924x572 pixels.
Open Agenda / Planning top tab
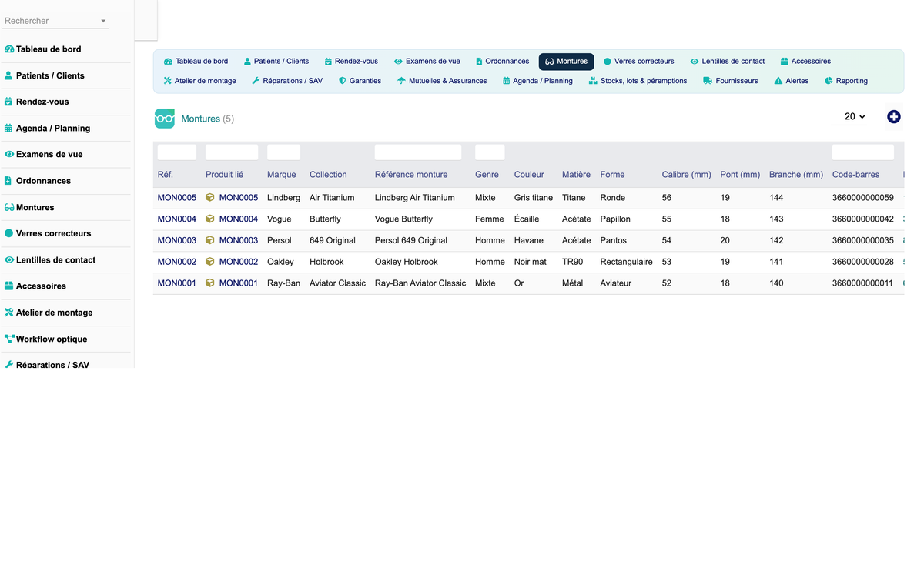pos(537,81)
